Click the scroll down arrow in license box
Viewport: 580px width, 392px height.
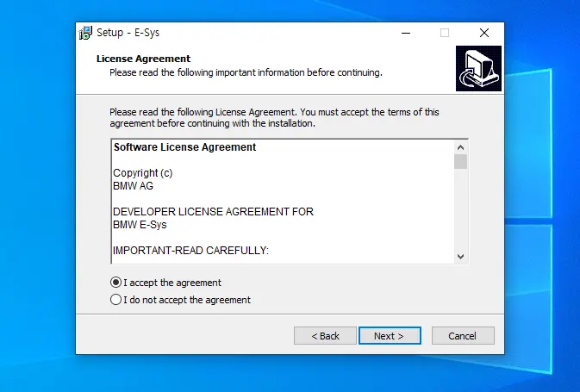pyautogui.click(x=460, y=256)
